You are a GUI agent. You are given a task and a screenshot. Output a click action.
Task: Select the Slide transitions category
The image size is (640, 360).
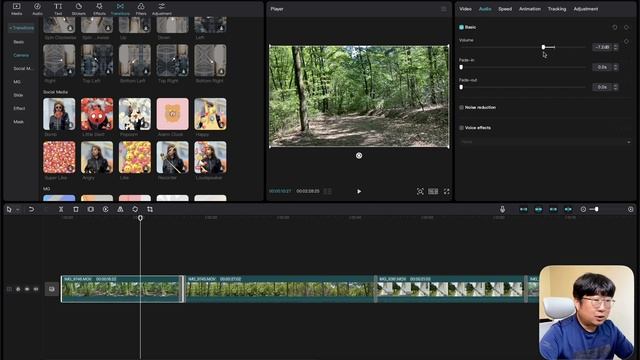[18, 95]
